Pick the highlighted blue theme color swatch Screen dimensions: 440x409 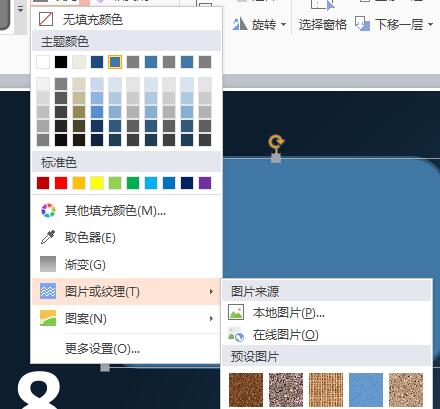(x=115, y=62)
